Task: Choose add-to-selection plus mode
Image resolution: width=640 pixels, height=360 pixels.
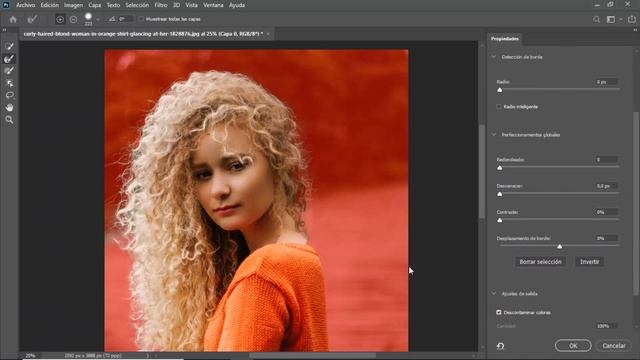Action: click(x=60, y=19)
